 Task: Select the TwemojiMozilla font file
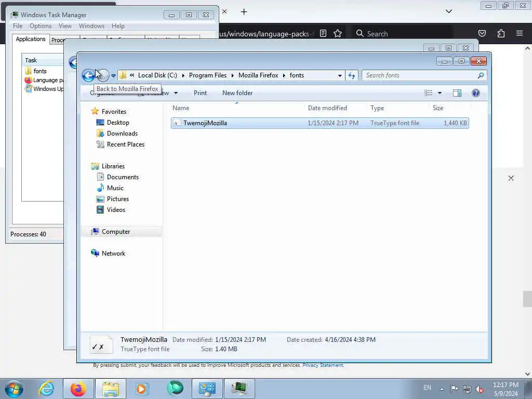point(320,123)
